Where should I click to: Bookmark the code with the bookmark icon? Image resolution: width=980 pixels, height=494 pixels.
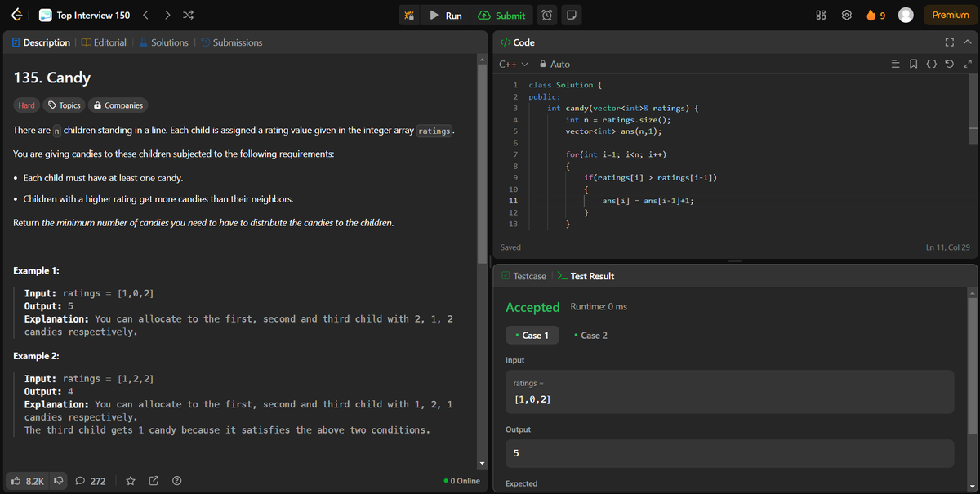pyautogui.click(x=913, y=63)
